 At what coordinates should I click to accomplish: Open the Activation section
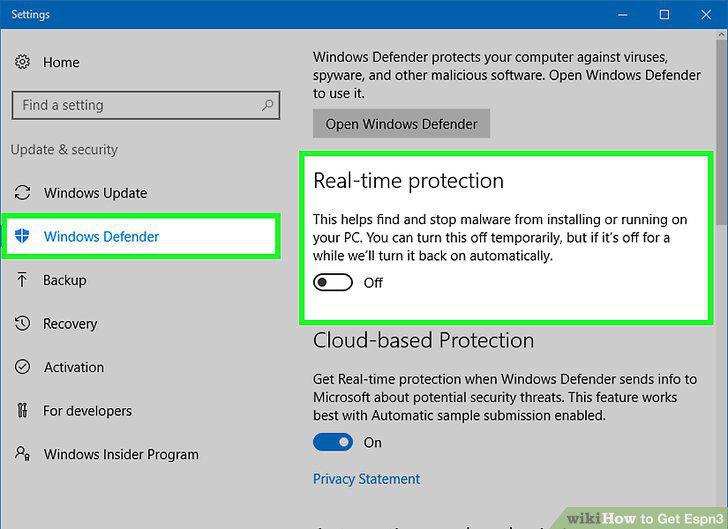click(x=74, y=367)
